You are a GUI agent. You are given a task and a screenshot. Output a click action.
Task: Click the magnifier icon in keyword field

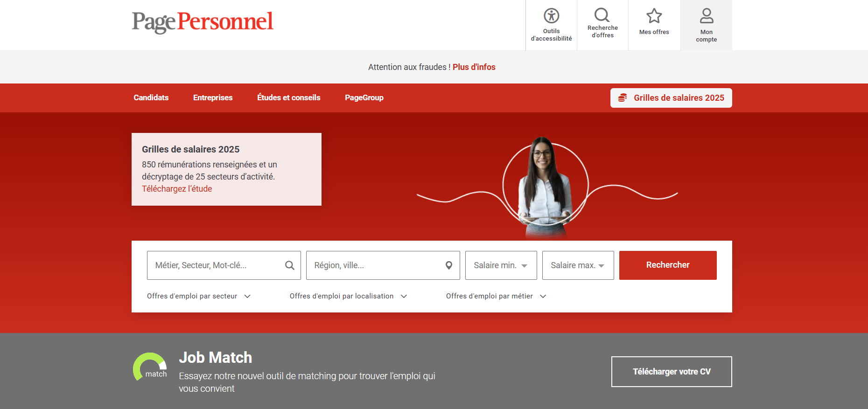[290, 265]
